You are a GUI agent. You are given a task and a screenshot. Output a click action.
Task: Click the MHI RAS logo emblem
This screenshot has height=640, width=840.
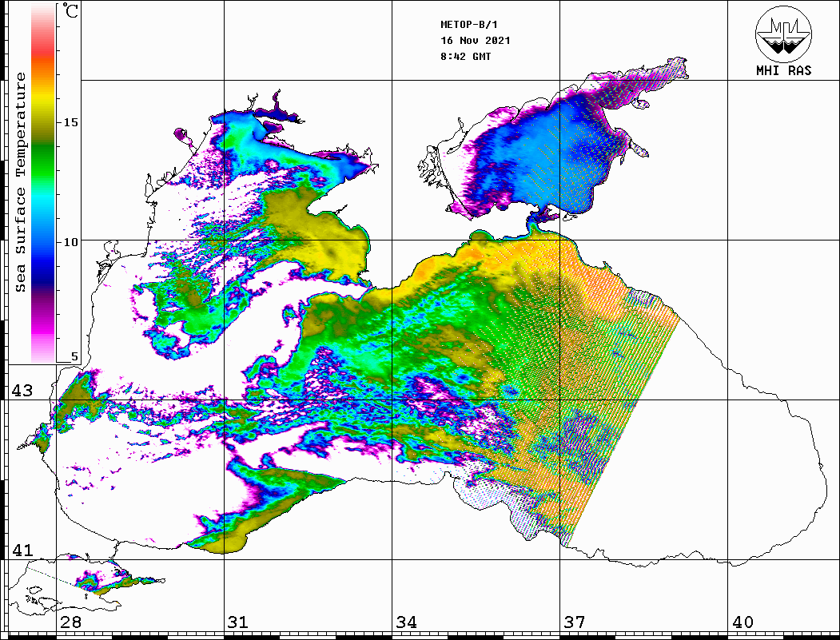tap(783, 34)
